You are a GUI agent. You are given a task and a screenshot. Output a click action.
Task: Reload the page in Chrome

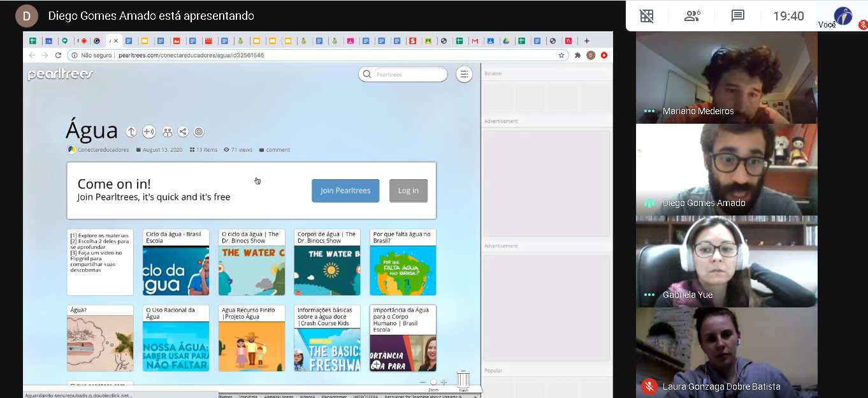(x=58, y=55)
